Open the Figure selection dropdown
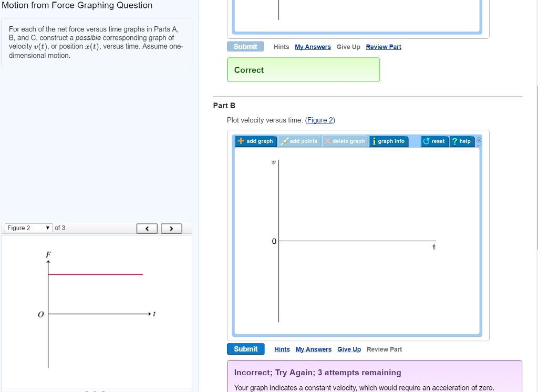Image resolution: width=538 pixels, height=392 pixels. pyautogui.click(x=28, y=228)
